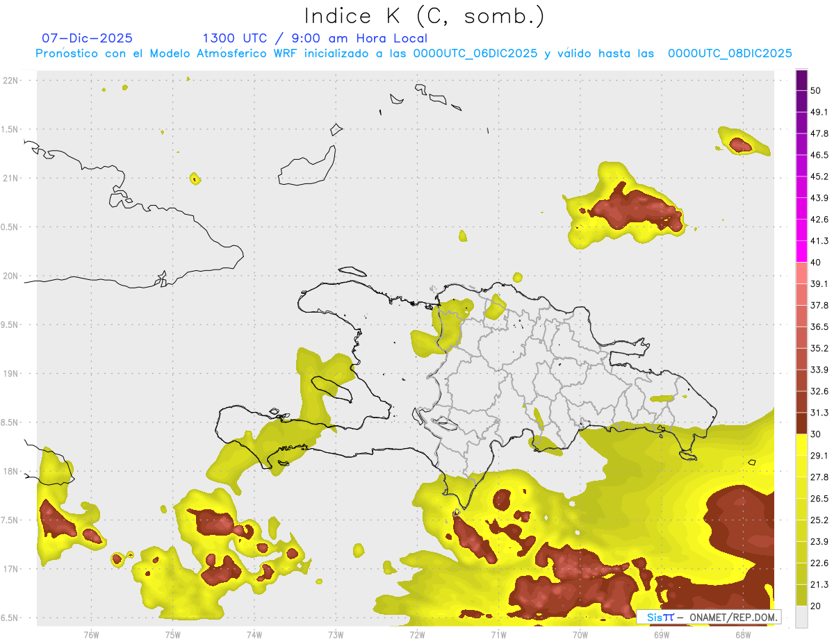
Task: Click the colorbar value '32.6'
Action: (x=819, y=391)
